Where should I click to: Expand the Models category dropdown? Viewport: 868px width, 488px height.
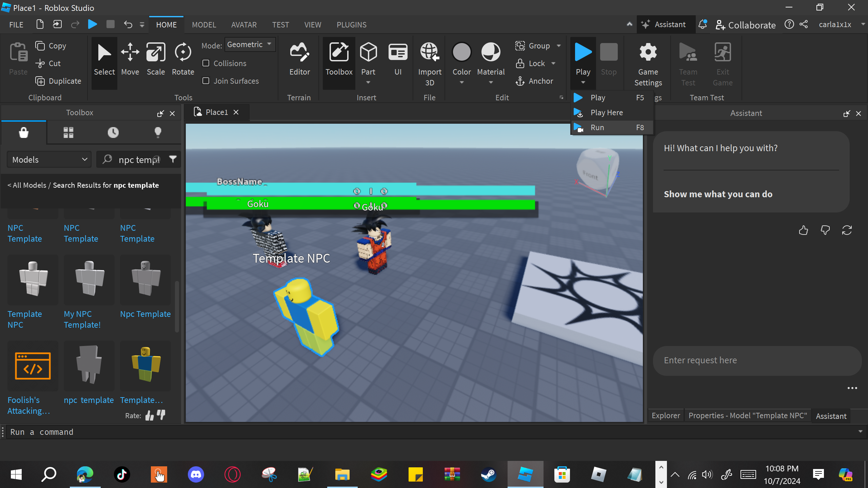pos(49,160)
